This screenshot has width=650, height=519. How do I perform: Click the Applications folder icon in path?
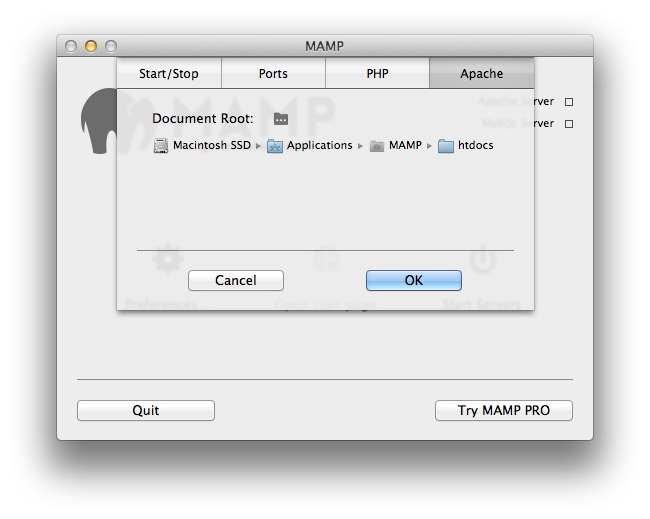point(274,146)
